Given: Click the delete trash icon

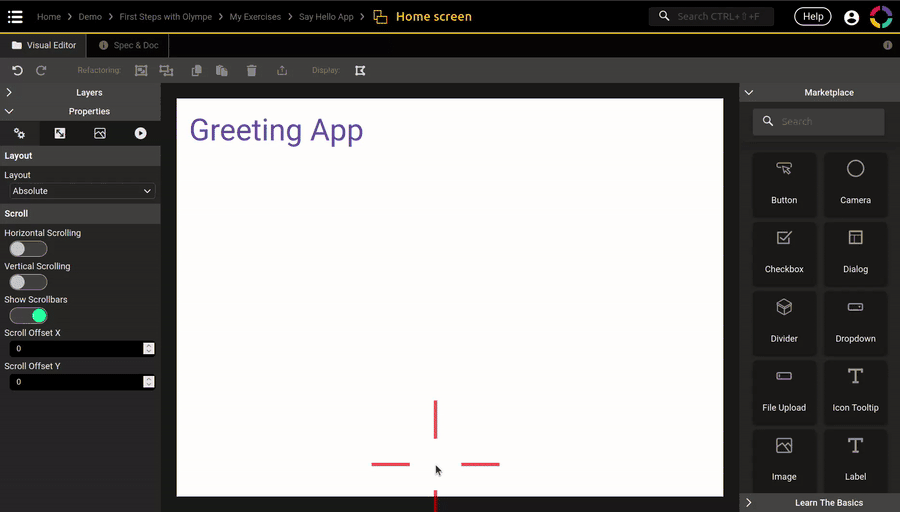Looking at the screenshot, I should (251, 71).
